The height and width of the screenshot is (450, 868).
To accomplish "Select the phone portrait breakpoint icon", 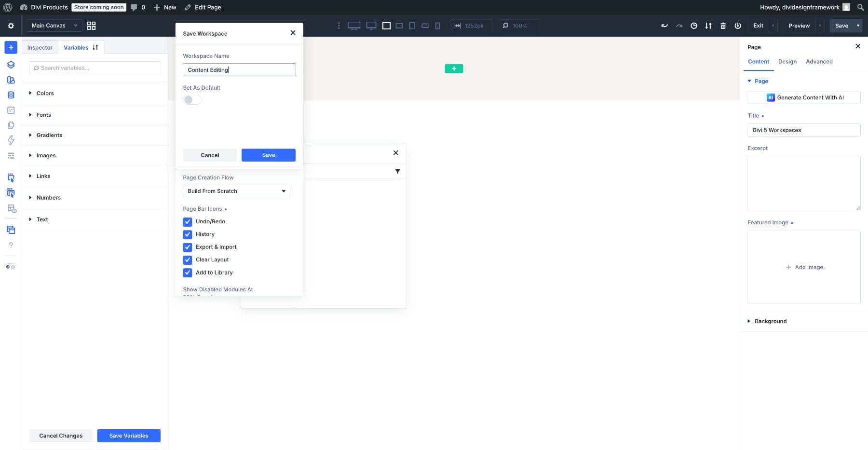I will [x=437, y=26].
